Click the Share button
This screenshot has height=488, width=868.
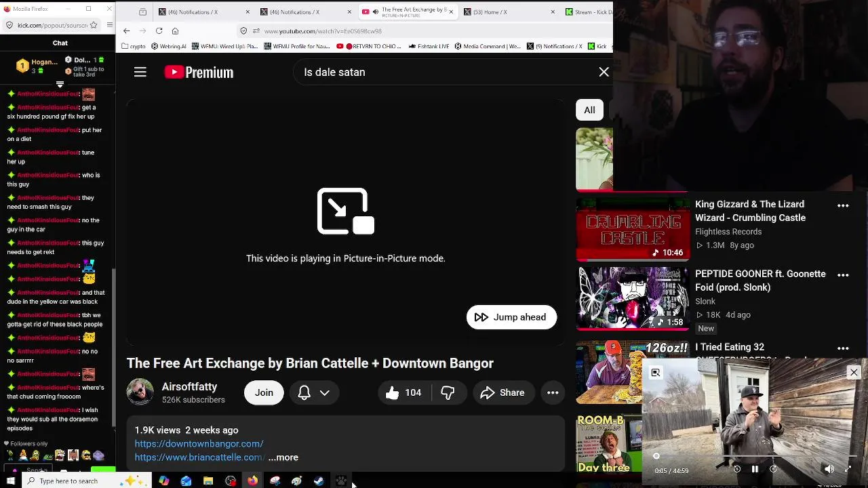[502, 392]
